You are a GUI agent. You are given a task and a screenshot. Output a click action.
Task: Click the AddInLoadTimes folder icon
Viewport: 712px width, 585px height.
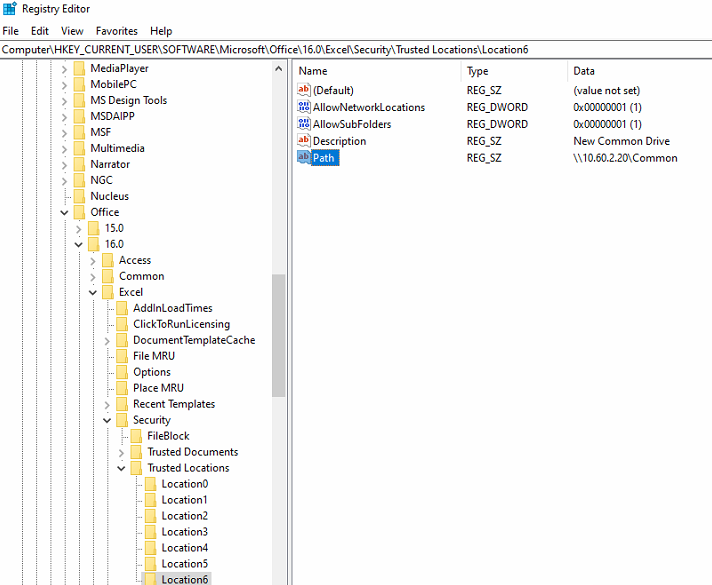pyautogui.click(x=122, y=308)
